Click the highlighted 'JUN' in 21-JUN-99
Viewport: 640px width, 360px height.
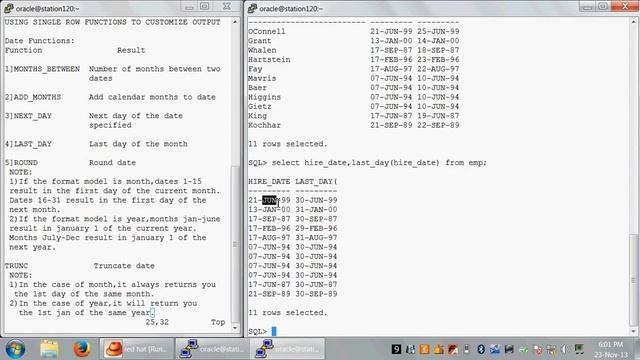pos(269,200)
